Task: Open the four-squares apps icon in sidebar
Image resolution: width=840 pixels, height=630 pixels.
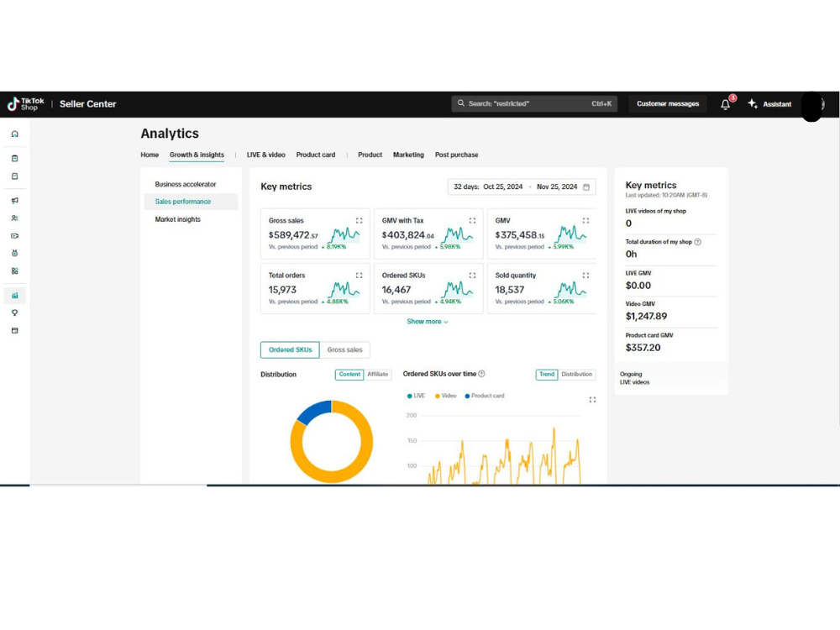Action: coord(15,271)
